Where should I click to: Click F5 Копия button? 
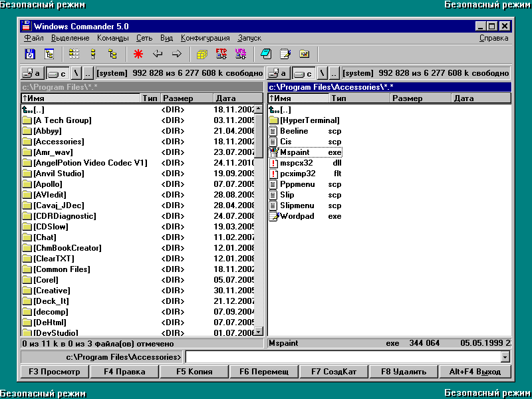[x=194, y=372]
